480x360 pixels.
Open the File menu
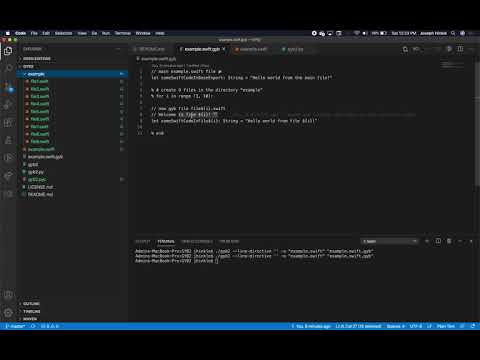(x=34, y=33)
